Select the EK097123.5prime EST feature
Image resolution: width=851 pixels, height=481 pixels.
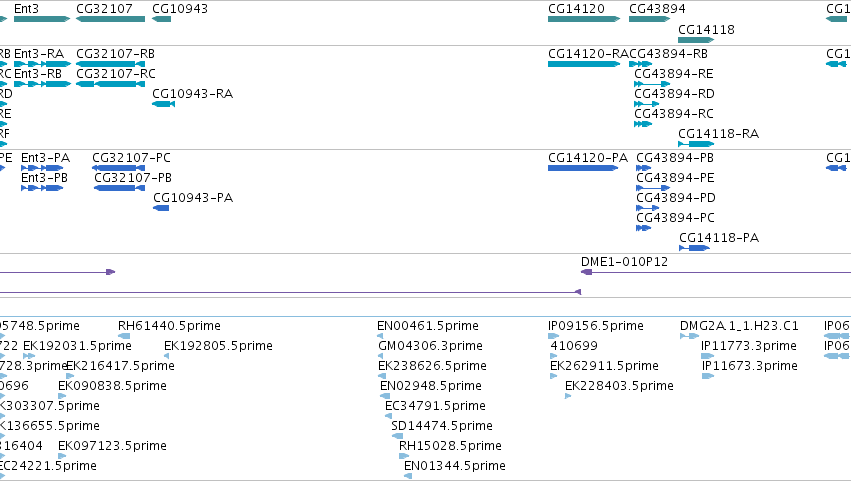(x=62, y=456)
